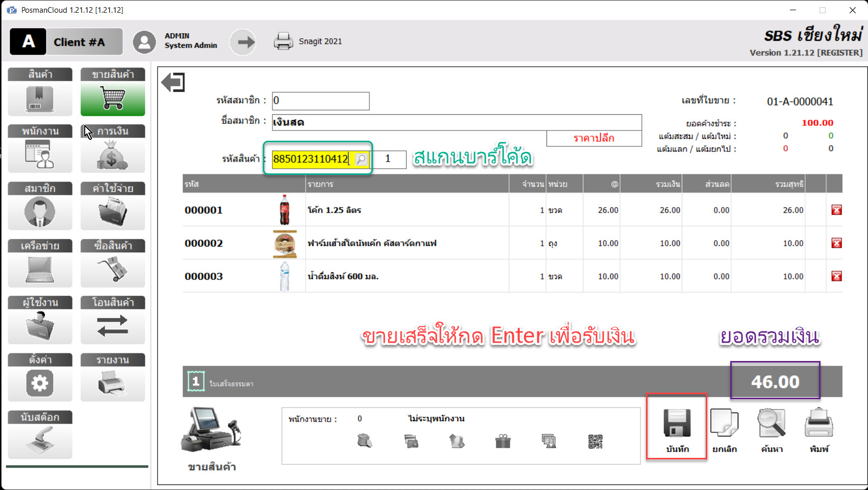Click the Coke bottle product thumbnail
Image resolution: width=868 pixels, height=490 pixels.
pyautogui.click(x=285, y=210)
